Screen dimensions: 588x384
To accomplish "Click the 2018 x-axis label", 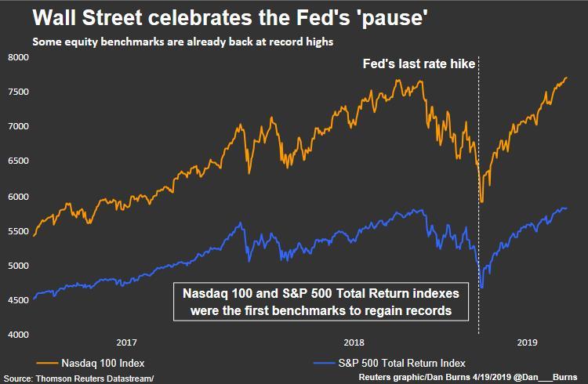I will point(354,342).
